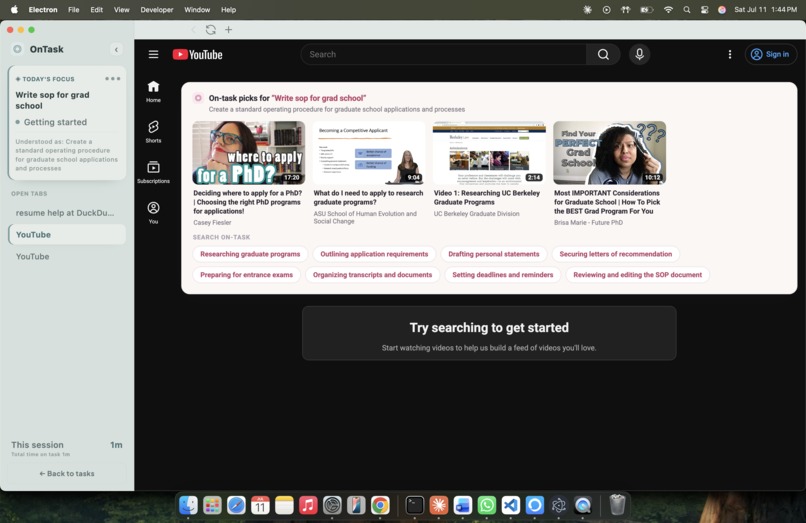Open 'where to apply for a PhD' thumbnail
This screenshot has height=523, width=806.
[249, 153]
